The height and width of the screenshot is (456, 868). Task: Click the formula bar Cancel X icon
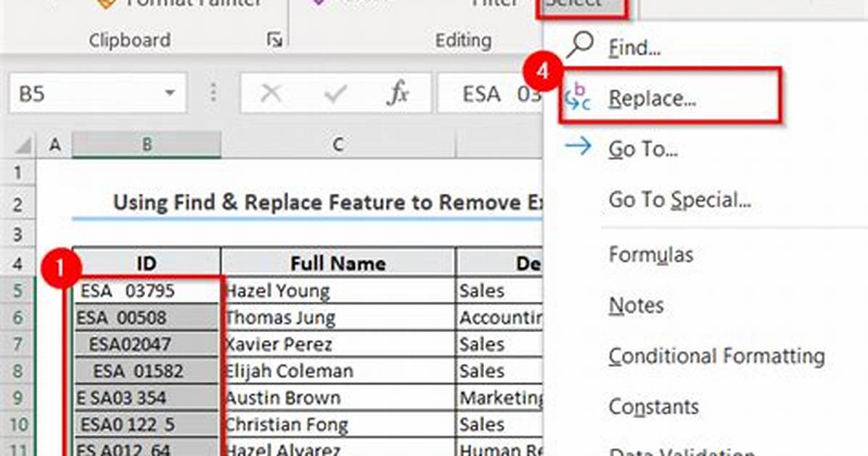pyautogui.click(x=271, y=94)
